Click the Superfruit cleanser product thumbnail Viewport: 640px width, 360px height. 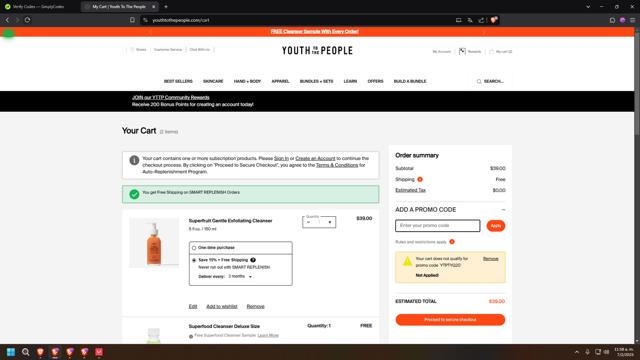(x=154, y=243)
